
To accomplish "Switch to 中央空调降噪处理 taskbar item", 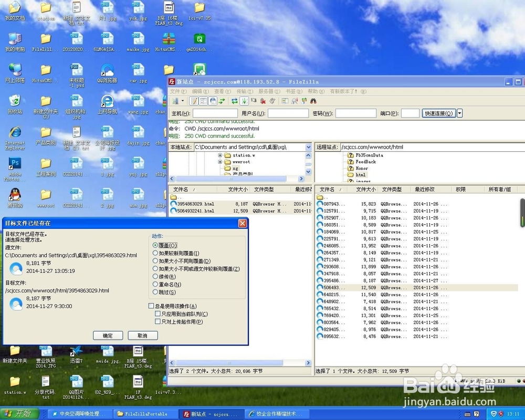I will click(80, 414).
